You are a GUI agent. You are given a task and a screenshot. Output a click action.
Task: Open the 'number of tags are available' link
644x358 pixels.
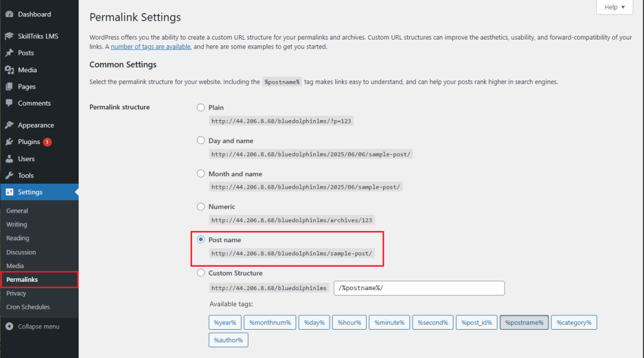[x=151, y=47]
